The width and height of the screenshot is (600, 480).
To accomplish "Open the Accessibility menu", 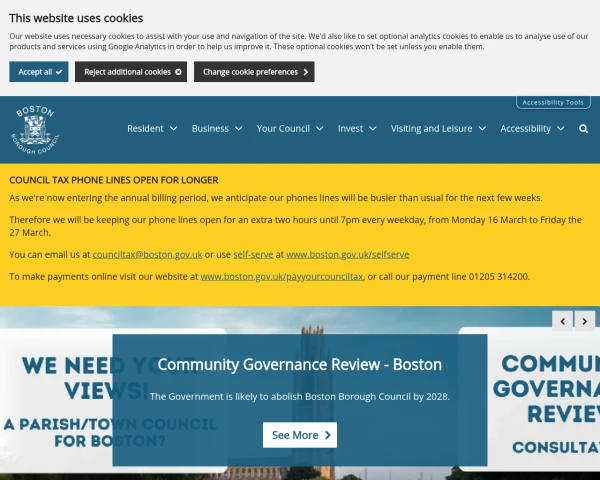I will tap(532, 129).
